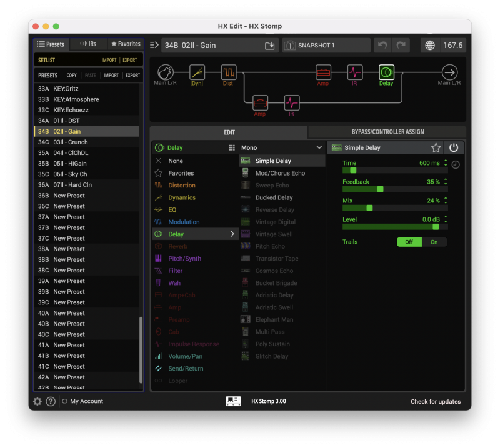
Task: Click the Time slider handle
Action: click(353, 171)
